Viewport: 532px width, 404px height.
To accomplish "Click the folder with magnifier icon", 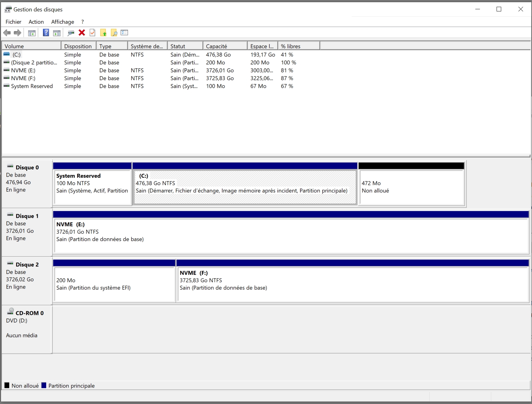I will tap(114, 33).
